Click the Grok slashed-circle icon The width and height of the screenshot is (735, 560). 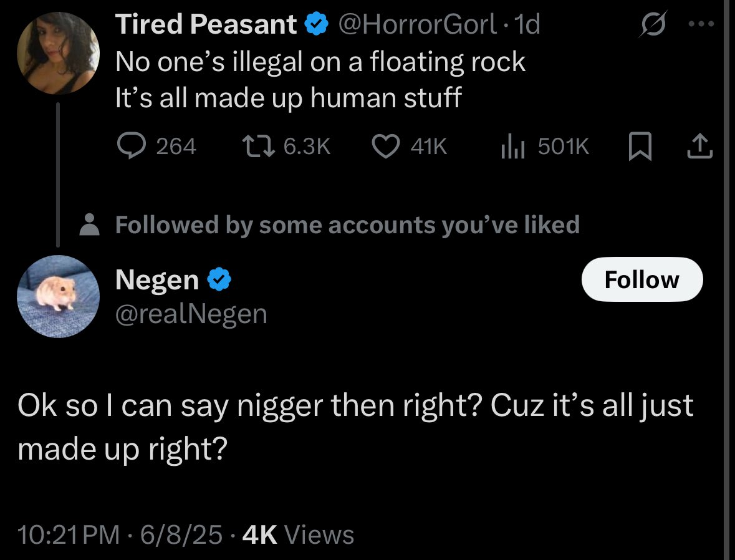(651, 26)
